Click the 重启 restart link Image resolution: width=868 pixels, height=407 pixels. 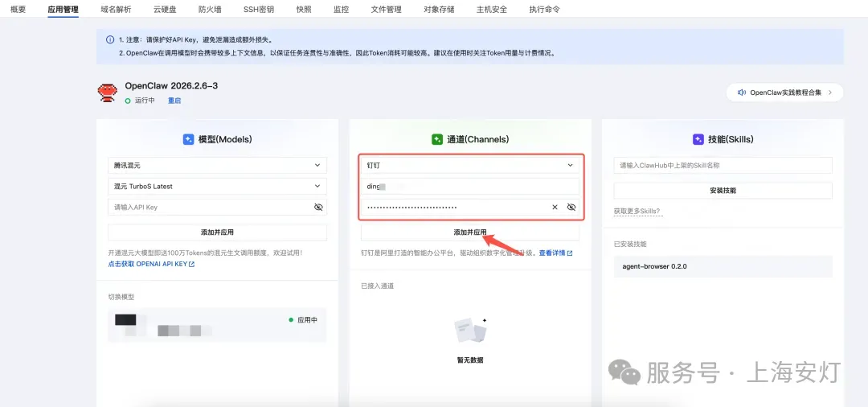tap(174, 101)
